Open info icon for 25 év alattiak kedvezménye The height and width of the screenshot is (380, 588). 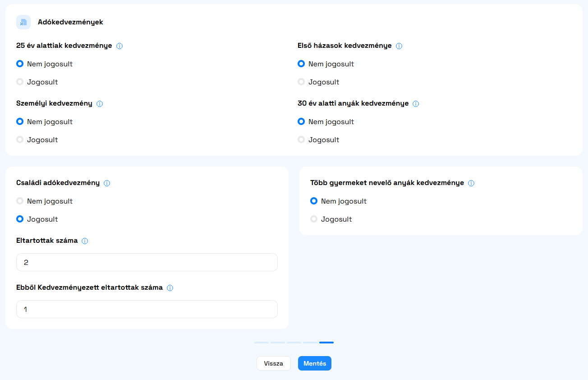point(119,46)
